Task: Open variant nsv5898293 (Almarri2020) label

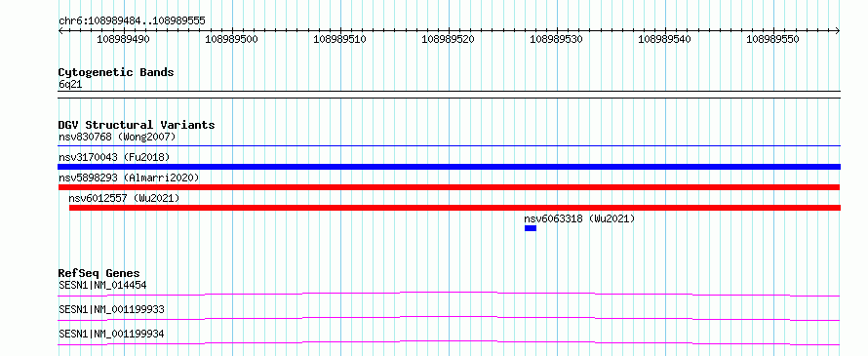Action: click(x=129, y=178)
